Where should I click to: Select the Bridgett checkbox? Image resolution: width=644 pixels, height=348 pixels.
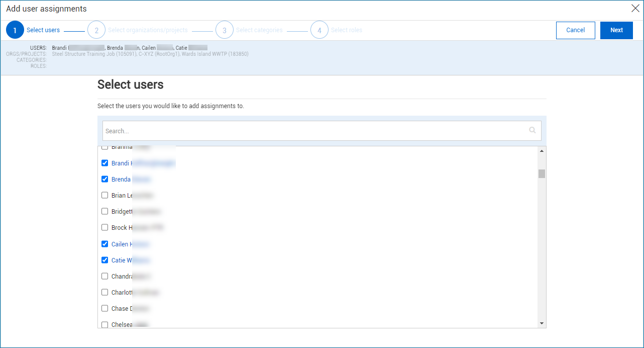(104, 211)
